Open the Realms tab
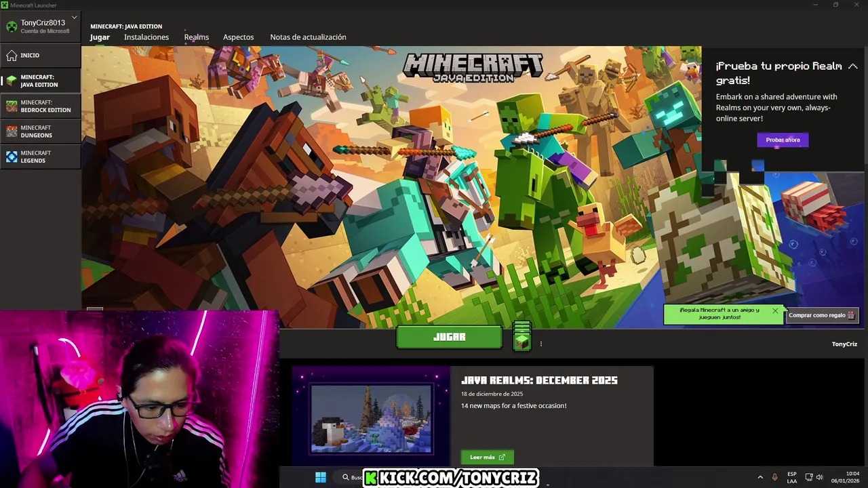This screenshot has height=488, width=868. (197, 37)
